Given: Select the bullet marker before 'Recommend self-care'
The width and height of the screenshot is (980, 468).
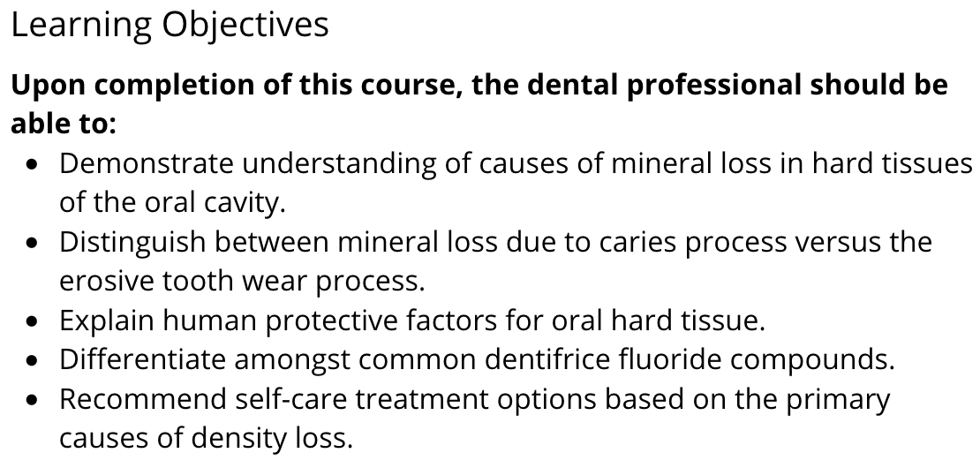Looking at the screenshot, I should tap(34, 401).
